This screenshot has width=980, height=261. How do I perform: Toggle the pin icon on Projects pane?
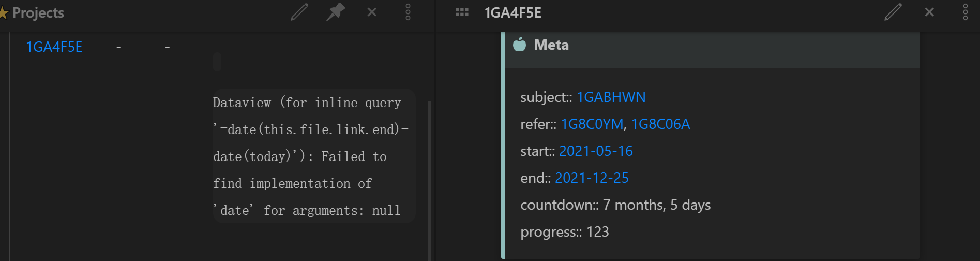coord(336,12)
